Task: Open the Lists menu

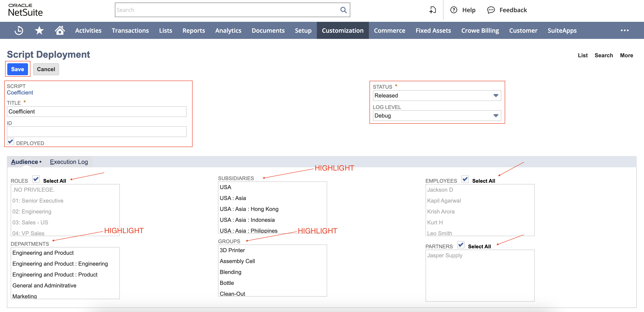Action: pyautogui.click(x=166, y=31)
